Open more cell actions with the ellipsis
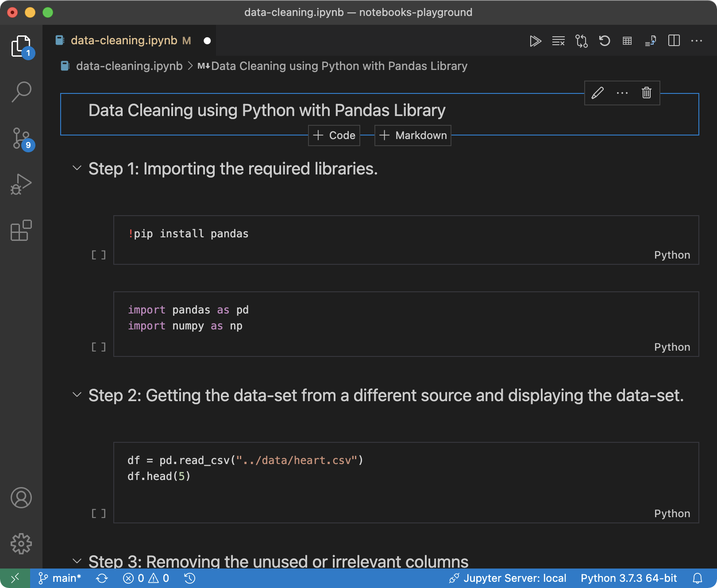The width and height of the screenshot is (717, 588). coord(622,93)
